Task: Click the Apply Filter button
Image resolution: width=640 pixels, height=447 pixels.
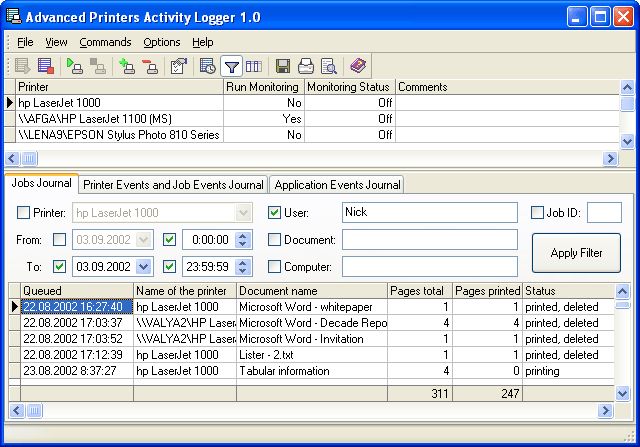Action: click(576, 253)
